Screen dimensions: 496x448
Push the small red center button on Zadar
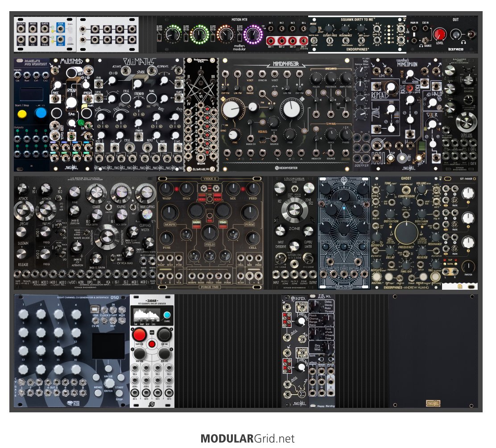coord(152,344)
